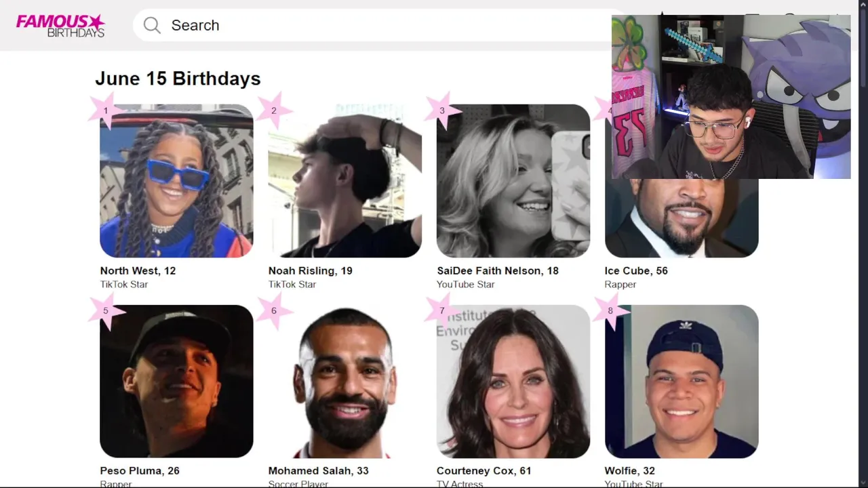Click the rank 5 star badge
The height and width of the screenshot is (488, 868).
pyautogui.click(x=106, y=311)
